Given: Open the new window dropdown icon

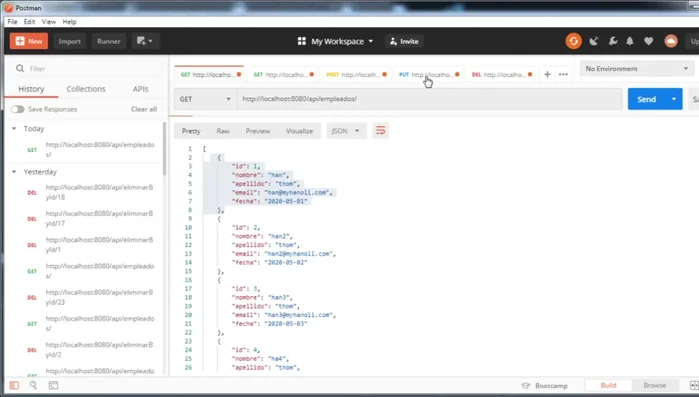Looking at the screenshot, I should (x=145, y=41).
